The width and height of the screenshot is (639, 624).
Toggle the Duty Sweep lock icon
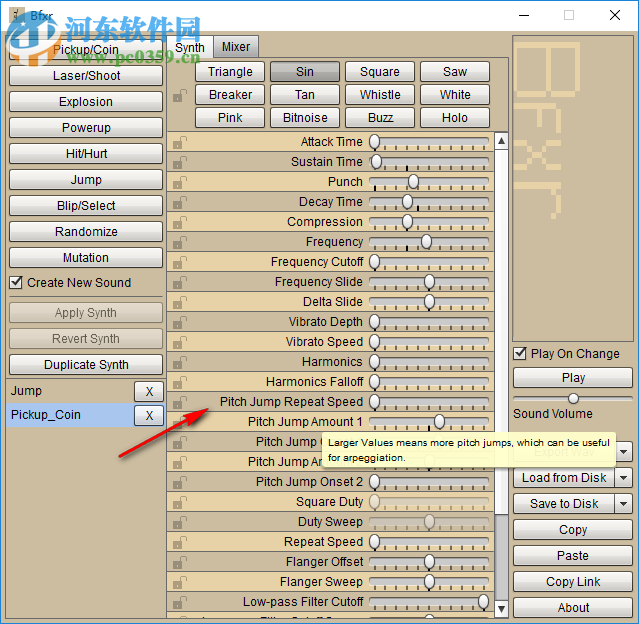(x=180, y=522)
